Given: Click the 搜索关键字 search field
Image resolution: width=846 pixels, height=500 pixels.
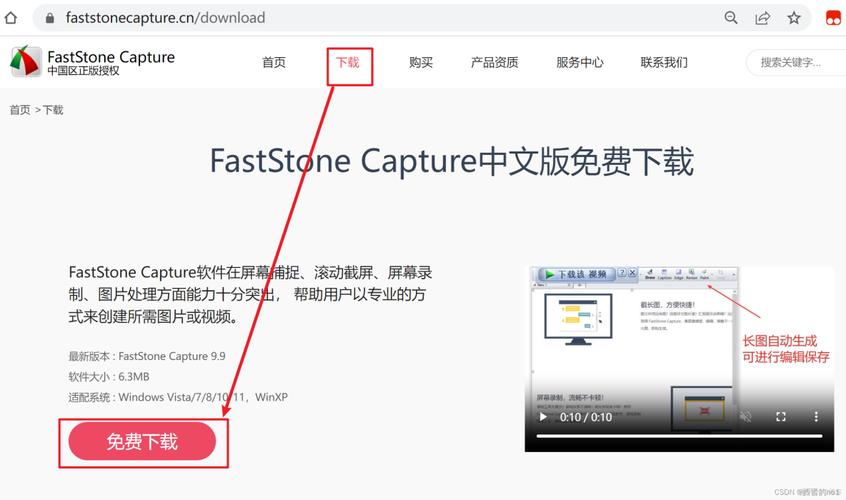Looking at the screenshot, I should pyautogui.click(x=796, y=63).
